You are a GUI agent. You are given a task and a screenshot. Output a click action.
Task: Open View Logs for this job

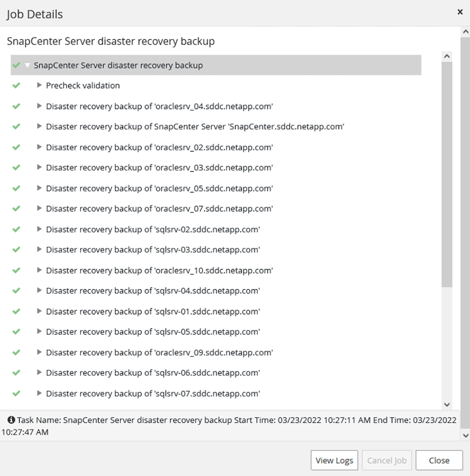click(x=334, y=460)
